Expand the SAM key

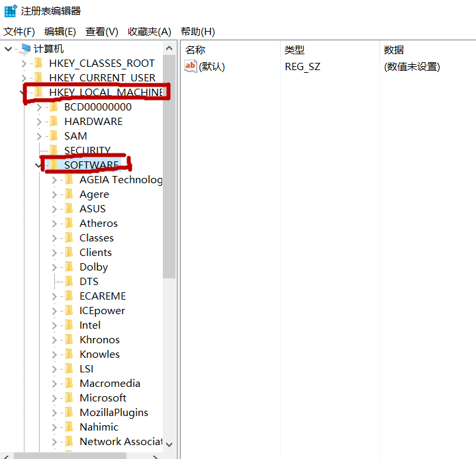pos(39,136)
